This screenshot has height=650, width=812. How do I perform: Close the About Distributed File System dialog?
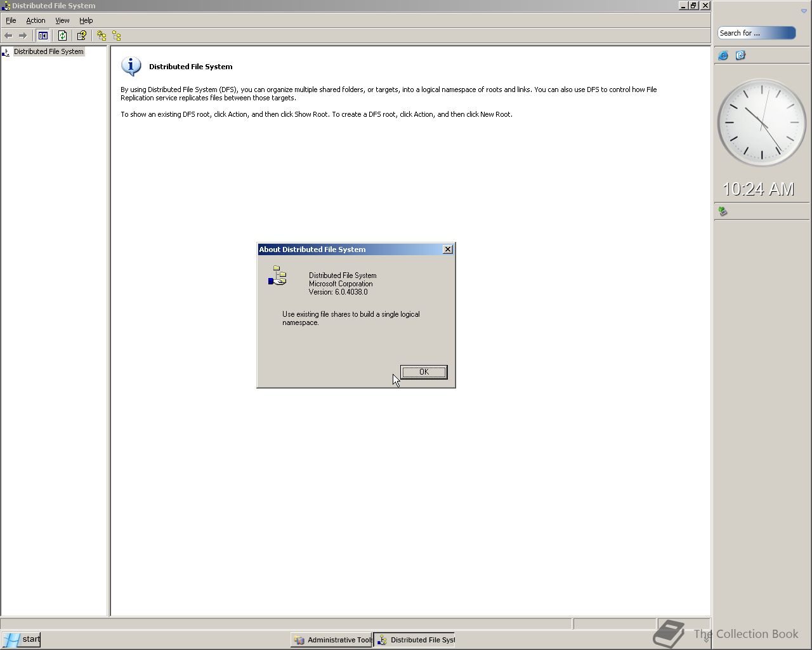pos(448,249)
